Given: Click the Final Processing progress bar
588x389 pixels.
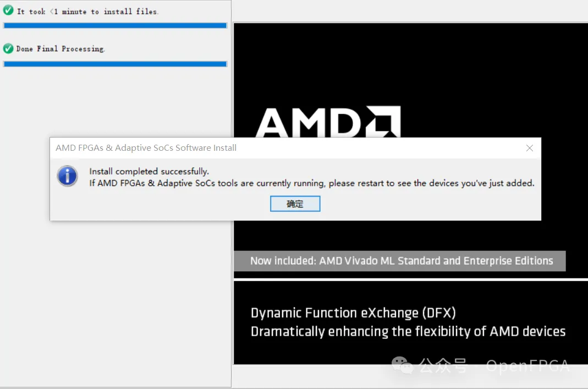Looking at the screenshot, I should coord(115,64).
